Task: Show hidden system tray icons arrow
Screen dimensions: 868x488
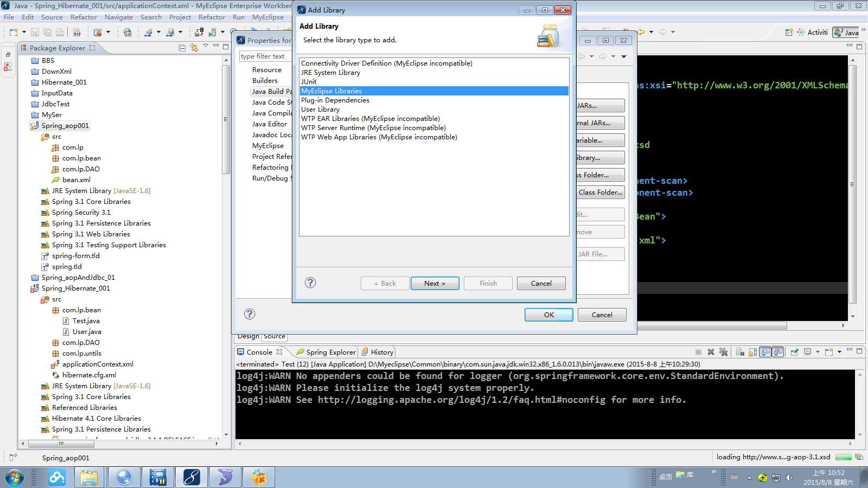Action: [749, 478]
